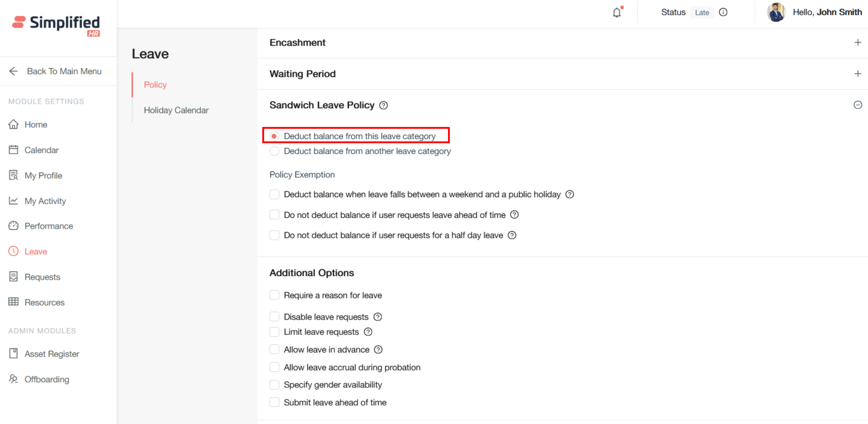Click help icon for half day leave exemption
Viewport: 868px width, 424px height.
[x=512, y=235]
